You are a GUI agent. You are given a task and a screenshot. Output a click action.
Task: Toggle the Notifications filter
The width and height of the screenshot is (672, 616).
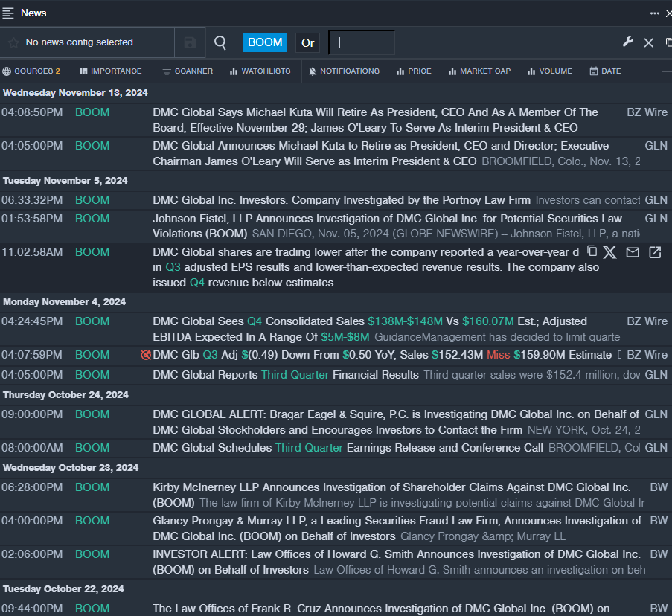pos(343,71)
